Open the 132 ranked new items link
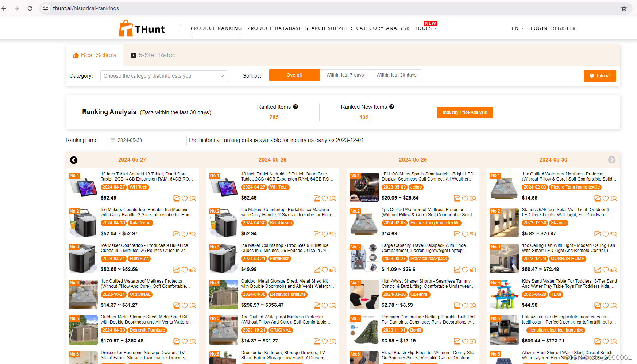Image resolution: width=637 pixels, height=364 pixels. coord(364,117)
